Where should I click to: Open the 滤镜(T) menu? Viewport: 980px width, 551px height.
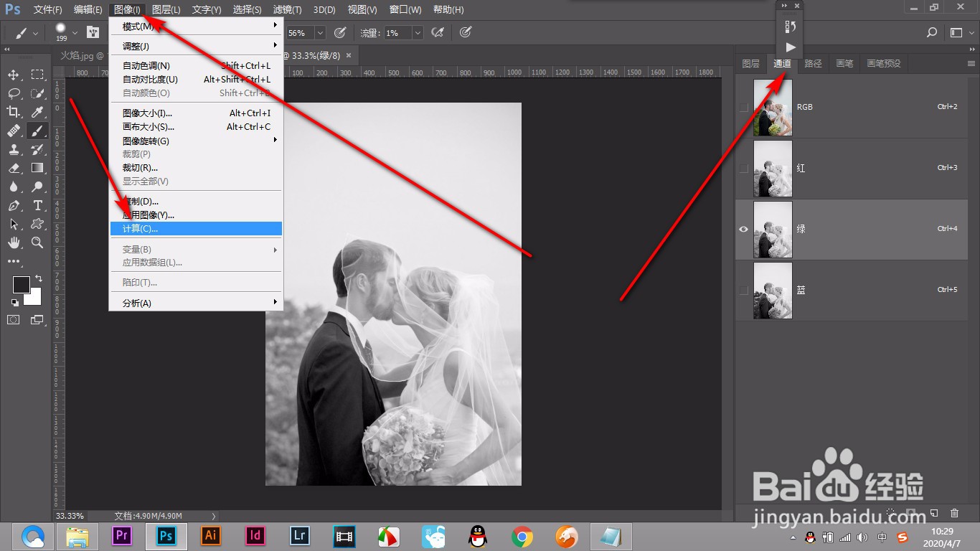coord(288,9)
